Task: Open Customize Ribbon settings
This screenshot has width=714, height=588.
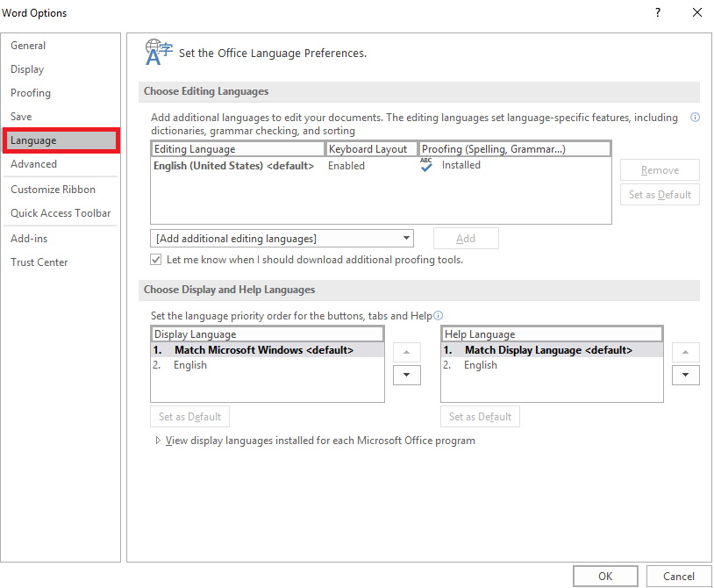Action: pos(53,190)
